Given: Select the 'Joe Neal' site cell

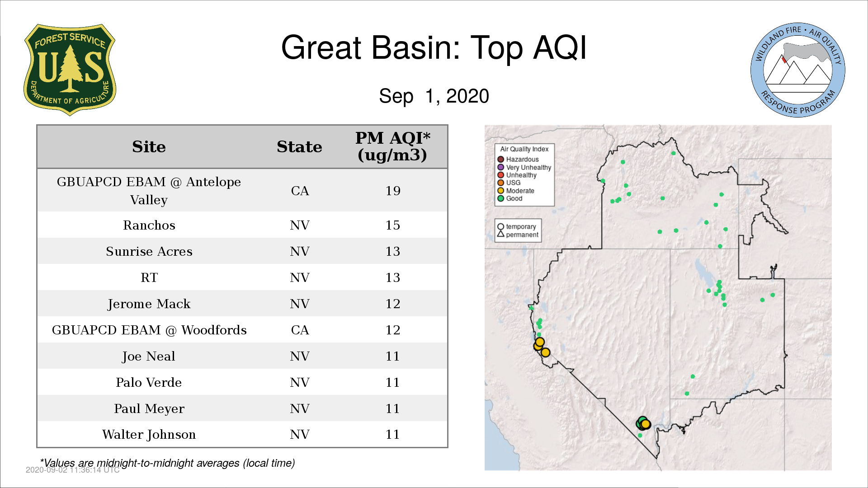Looking at the screenshot, I should [149, 356].
